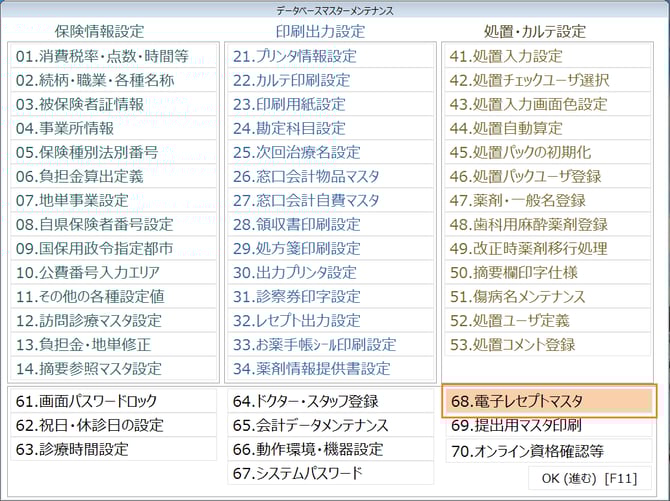Open 22.カルテ印刷設定
The height and width of the screenshot is (501, 670).
point(330,80)
